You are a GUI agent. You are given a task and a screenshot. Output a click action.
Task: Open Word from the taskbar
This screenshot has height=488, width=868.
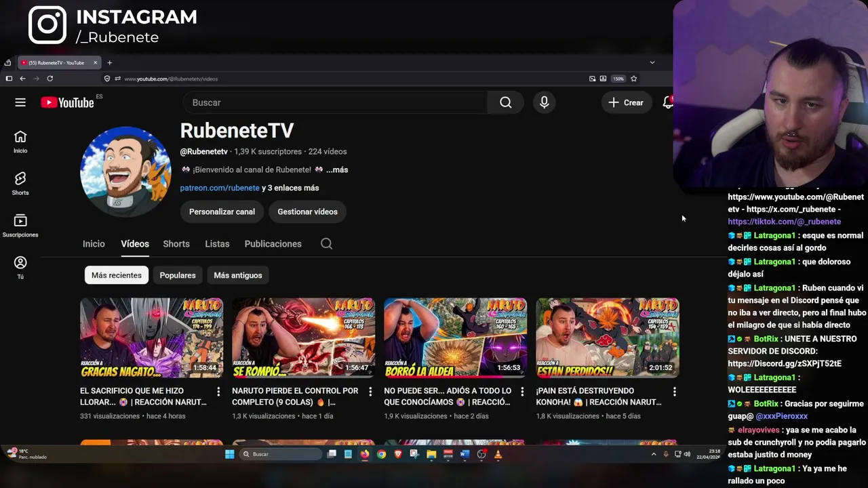click(465, 454)
